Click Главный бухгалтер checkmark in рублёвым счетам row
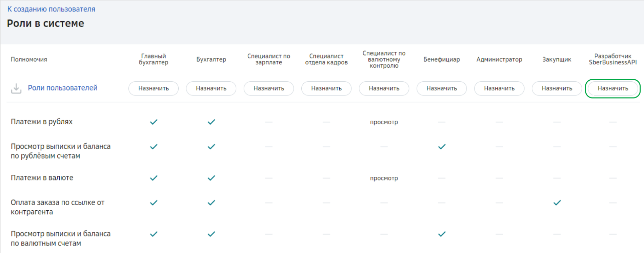 154,147
